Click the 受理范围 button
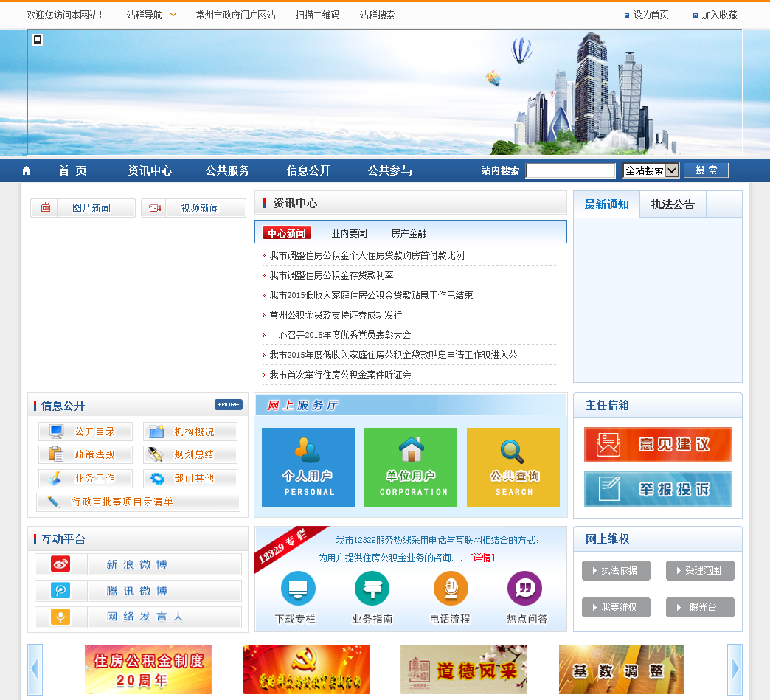Screen dimensions: 770x700 tap(700, 570)
